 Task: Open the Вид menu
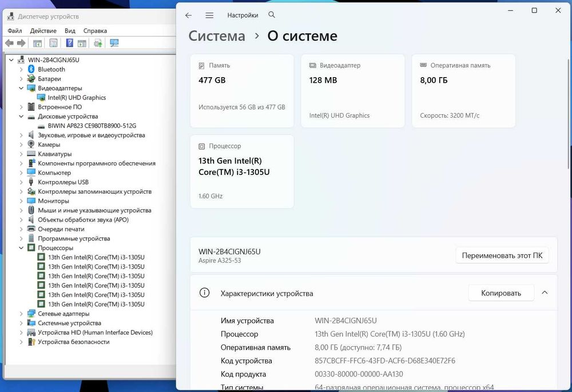(x=70, y=31)
